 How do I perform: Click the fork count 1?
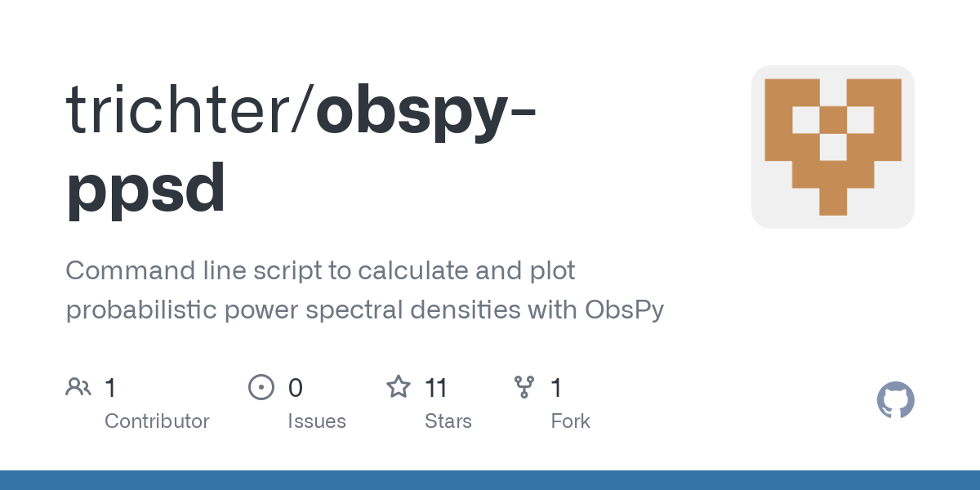click(x=557, y=387)
